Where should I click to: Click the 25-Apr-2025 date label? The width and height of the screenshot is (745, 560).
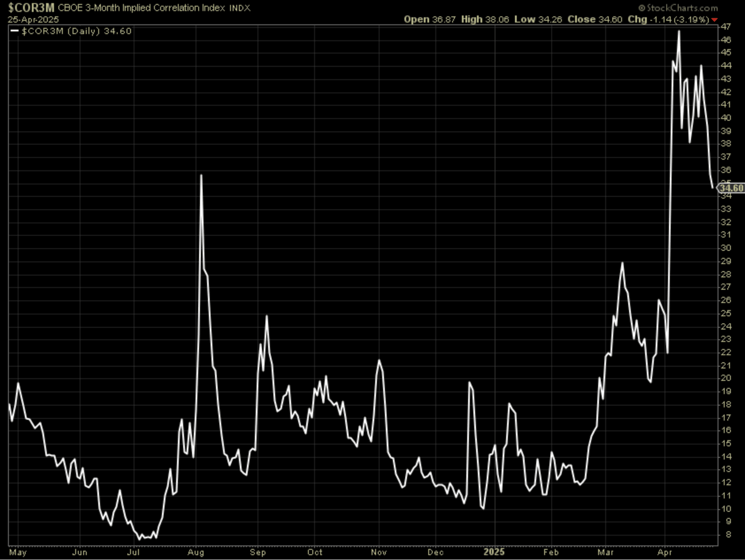[33, 20]
